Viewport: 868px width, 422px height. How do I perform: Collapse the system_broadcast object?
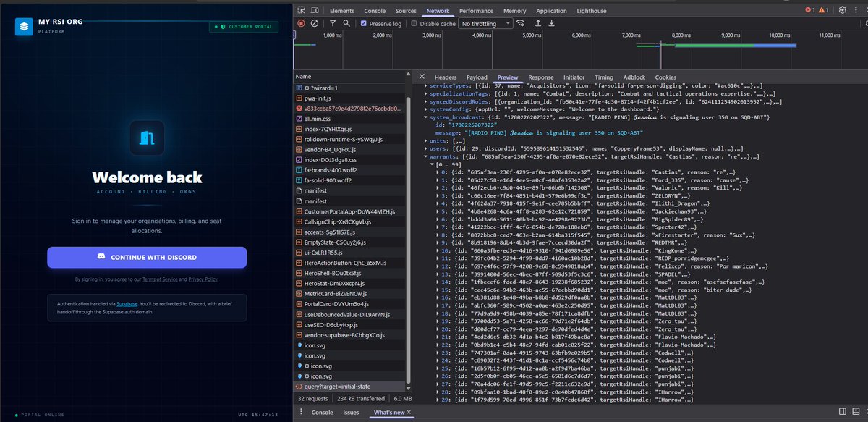[426, 117]
